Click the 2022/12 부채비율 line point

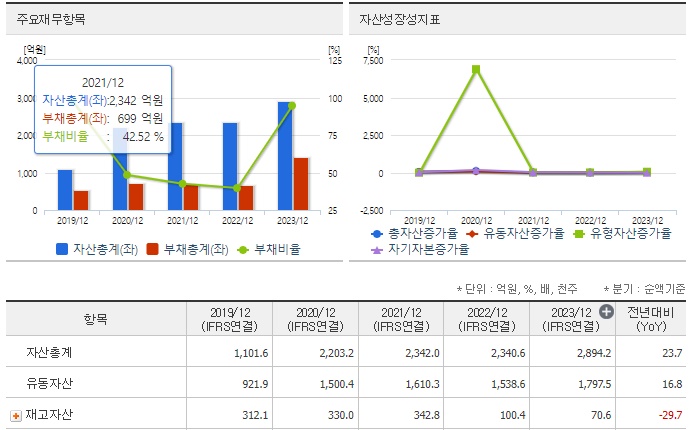[237, 188]
